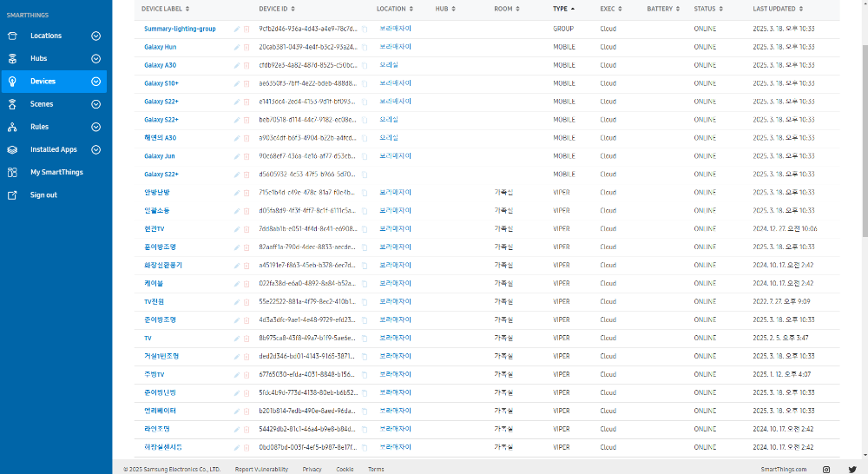The width and height of the screenshot is (868, 474).
Task: Sort table by STATUS column header
Action: click(x=708, y=9)
